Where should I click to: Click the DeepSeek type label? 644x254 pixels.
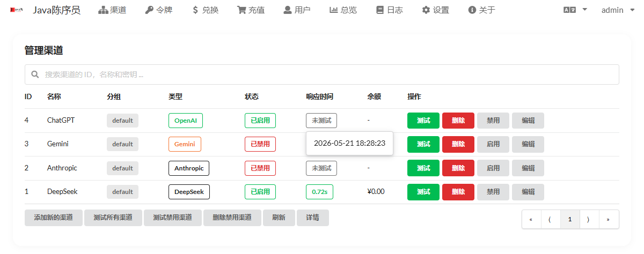click(189, 192)
